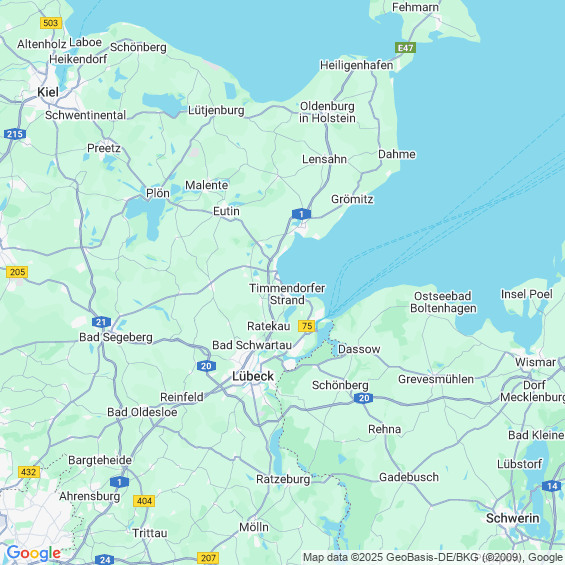Click the yellow 432 road marker
Screen dimensions: 565x565
[x=28, y=472]
